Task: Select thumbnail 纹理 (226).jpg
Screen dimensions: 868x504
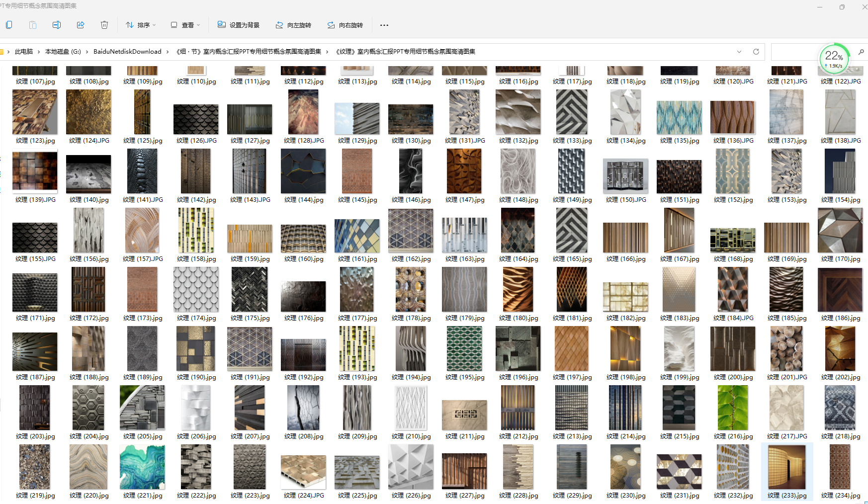Action: (411, 467)
